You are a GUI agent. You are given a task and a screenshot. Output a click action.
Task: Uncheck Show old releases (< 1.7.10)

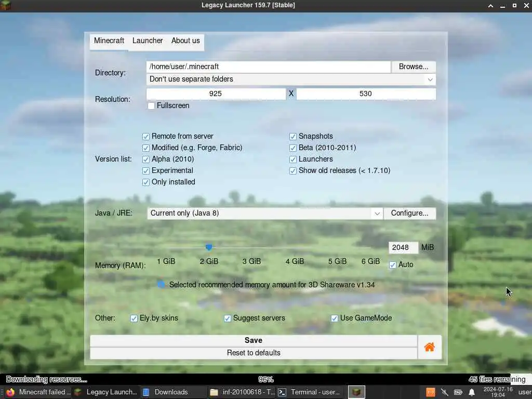(293, 170)
